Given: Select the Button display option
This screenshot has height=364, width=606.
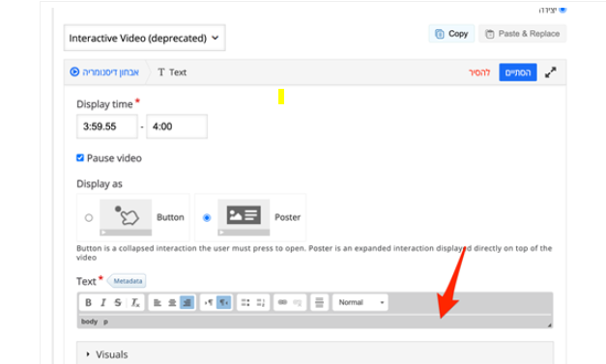Looking at the screenshot, I should (89, 217).
